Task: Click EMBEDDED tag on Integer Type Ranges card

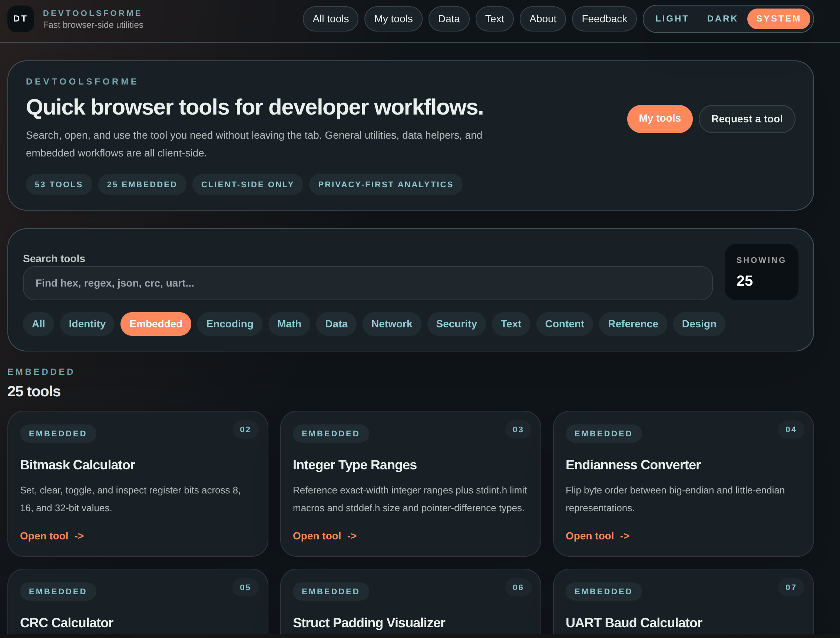Action: click(331, 434)
